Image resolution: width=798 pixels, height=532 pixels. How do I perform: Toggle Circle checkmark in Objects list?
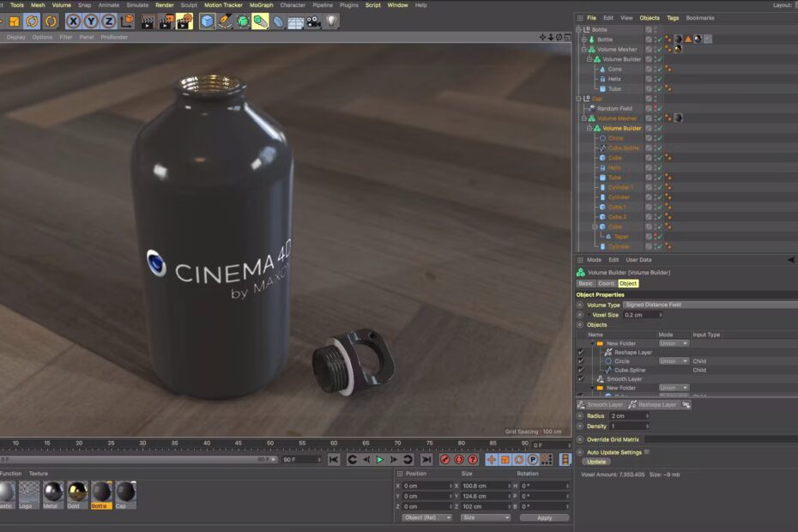coord(581,361)
